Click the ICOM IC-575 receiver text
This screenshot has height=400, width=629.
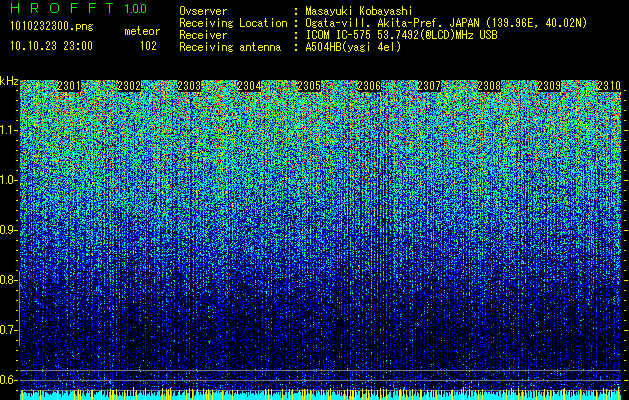pos(401,35)
